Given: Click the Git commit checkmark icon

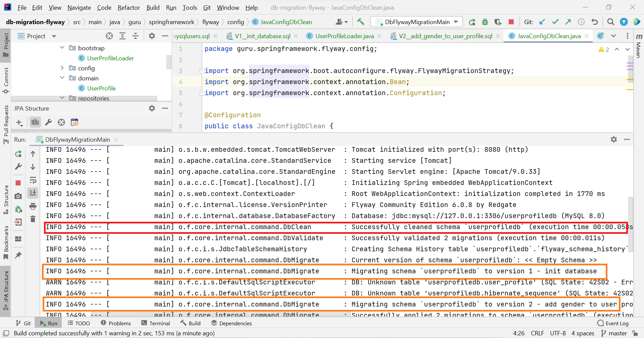Looking at the screenshot, I should pos(555,22).
